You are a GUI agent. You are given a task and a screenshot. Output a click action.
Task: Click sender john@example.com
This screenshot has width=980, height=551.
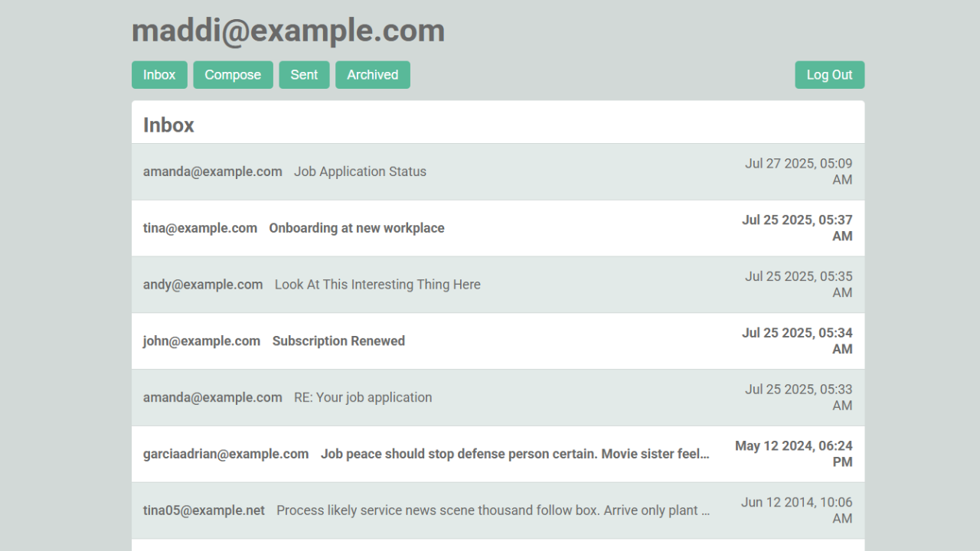point(201,341)
